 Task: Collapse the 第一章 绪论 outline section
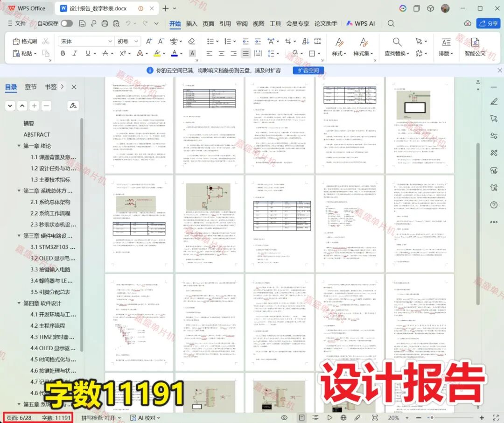coord(19,146)
